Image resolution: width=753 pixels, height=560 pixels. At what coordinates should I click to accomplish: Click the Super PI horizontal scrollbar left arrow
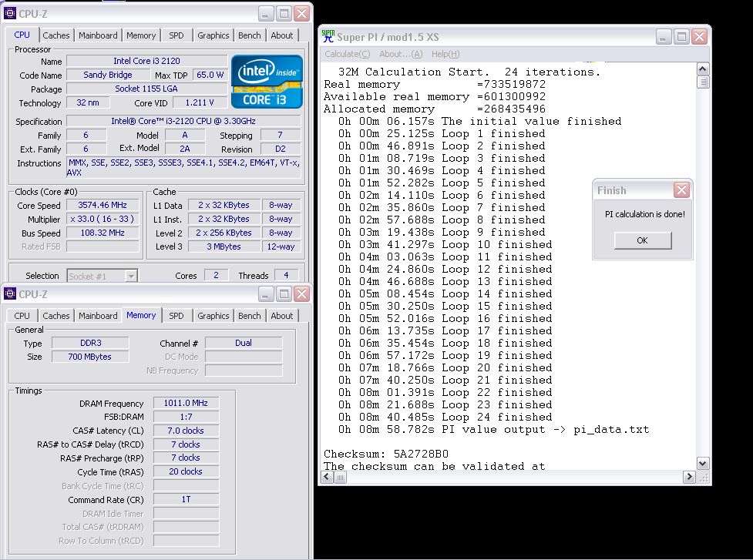tap(328, 477)
